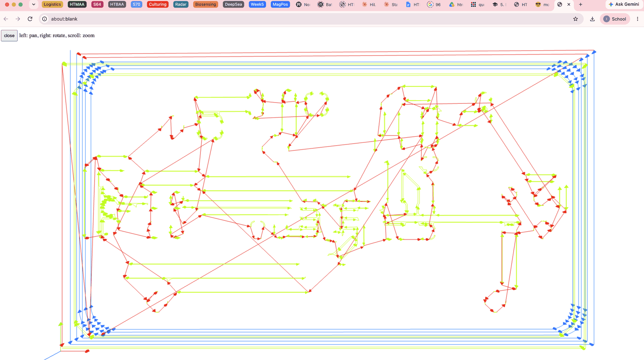Click the close button above the toolpath
Image resolution: width=644 pixels, height=360 pixels.
click(9, 36)
